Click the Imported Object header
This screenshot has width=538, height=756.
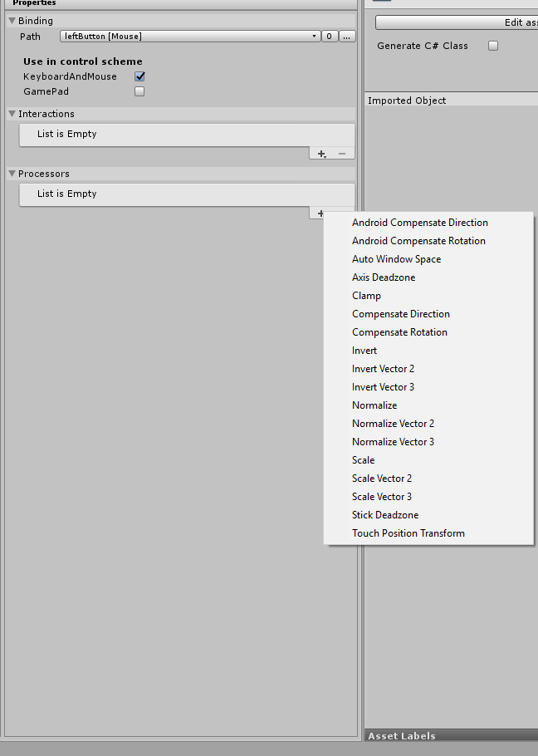(452, 101)
